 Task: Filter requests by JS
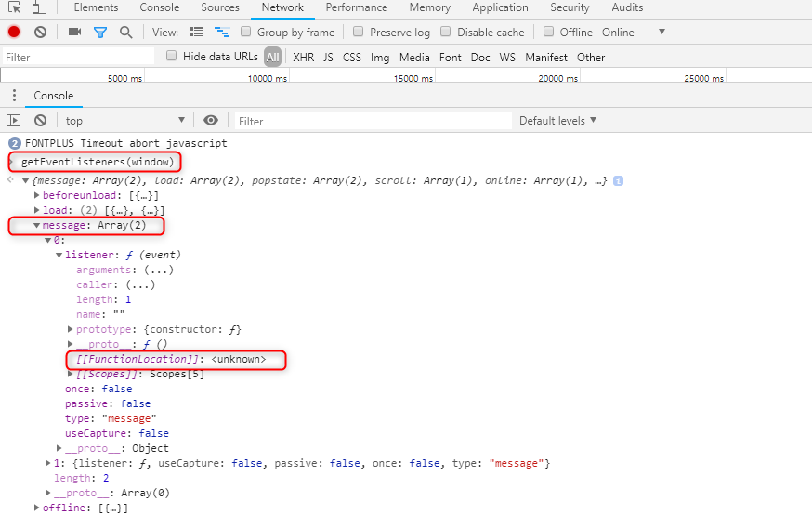328,58
